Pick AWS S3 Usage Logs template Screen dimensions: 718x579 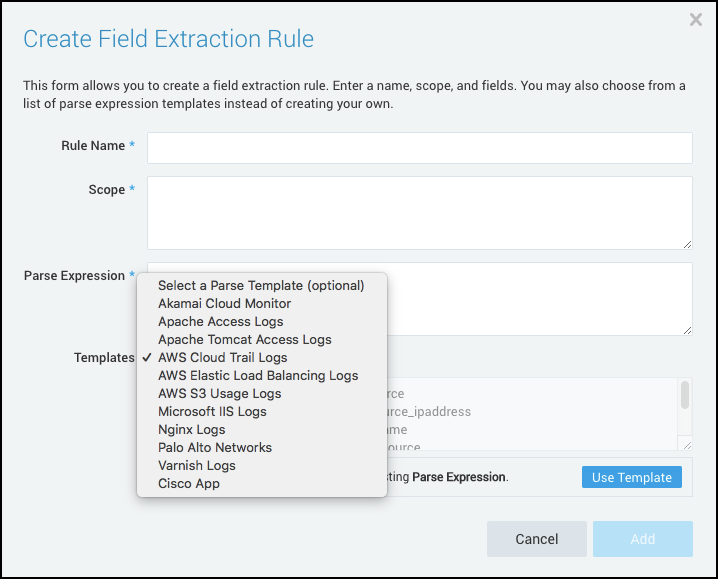point(220,394)
